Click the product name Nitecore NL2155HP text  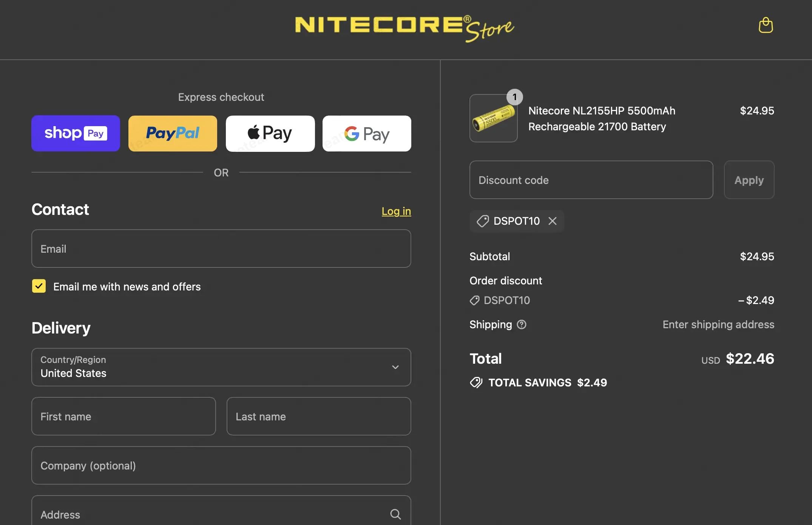[x=602, y=119]
